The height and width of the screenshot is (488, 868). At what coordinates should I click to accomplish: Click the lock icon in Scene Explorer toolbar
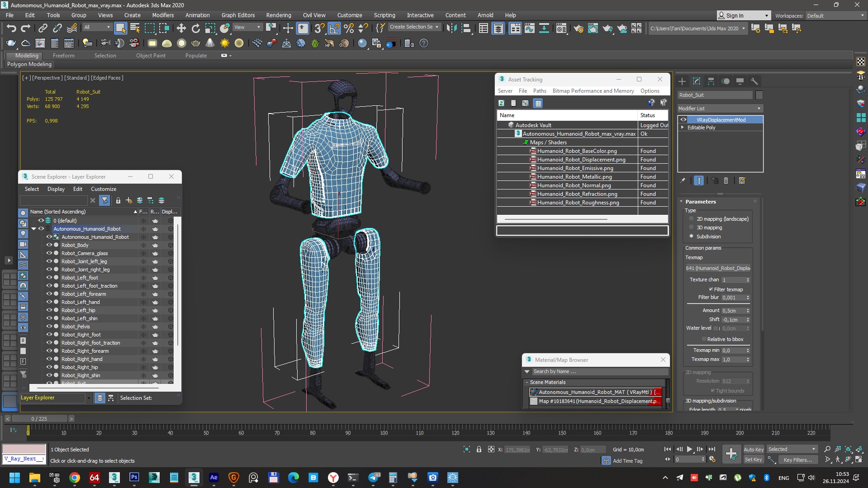click(118, 200)
